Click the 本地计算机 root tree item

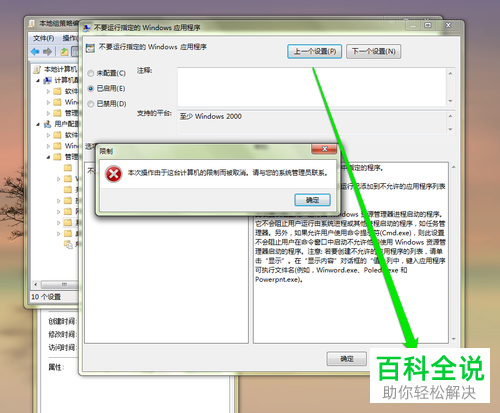pyautogui.click(x=61, y=69)
